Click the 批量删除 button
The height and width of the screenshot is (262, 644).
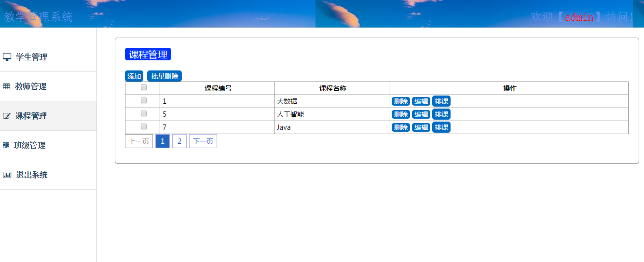(x=164, y=76)
